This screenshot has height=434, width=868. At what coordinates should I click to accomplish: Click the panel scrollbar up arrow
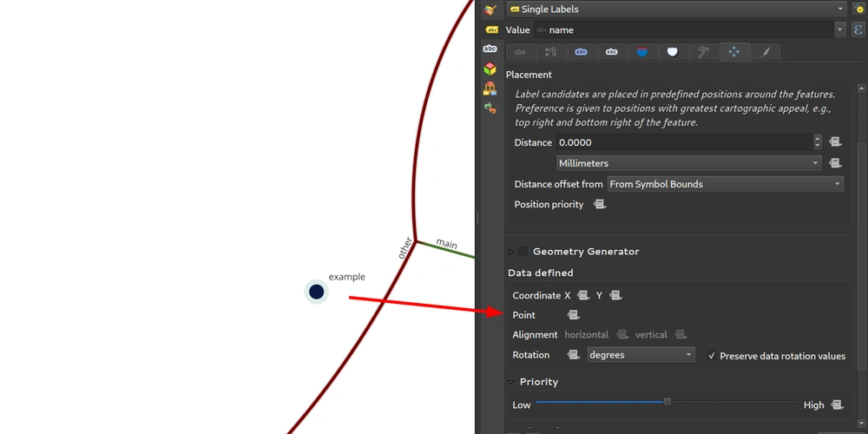coord(861,89)
